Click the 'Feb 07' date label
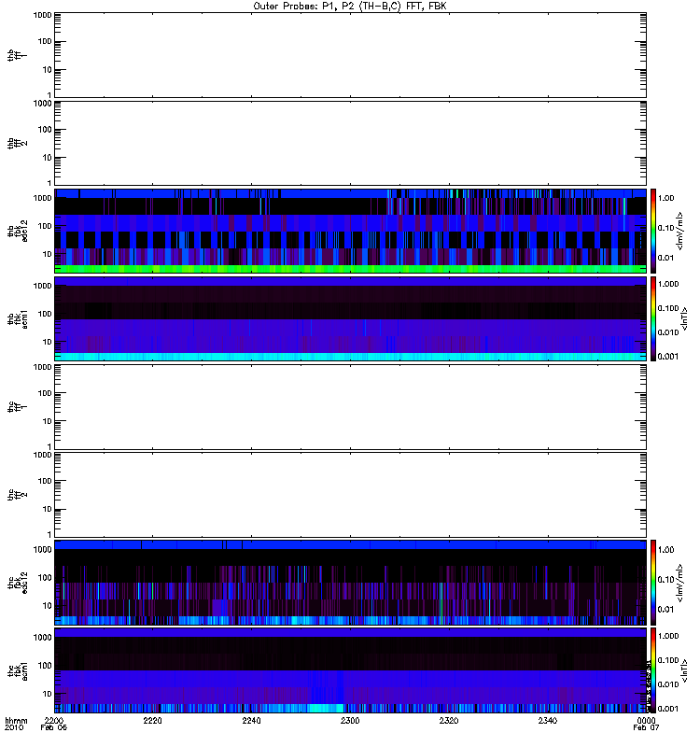700x747 pixels. (646, 727)
